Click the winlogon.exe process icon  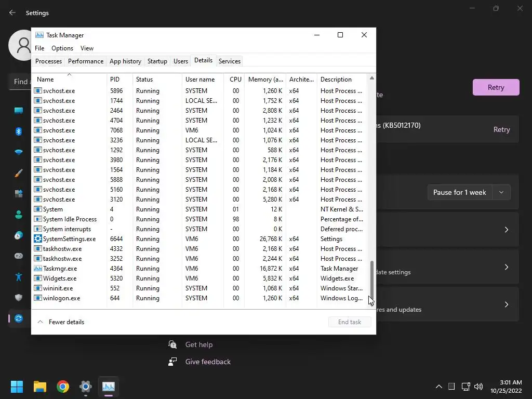pos(37,298)
